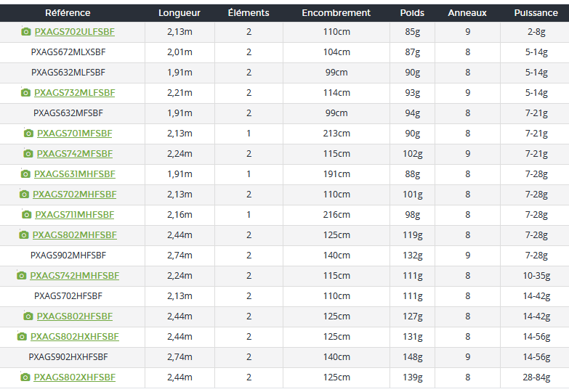
Task: Click the Poids column header
Action: pos(412,13)
